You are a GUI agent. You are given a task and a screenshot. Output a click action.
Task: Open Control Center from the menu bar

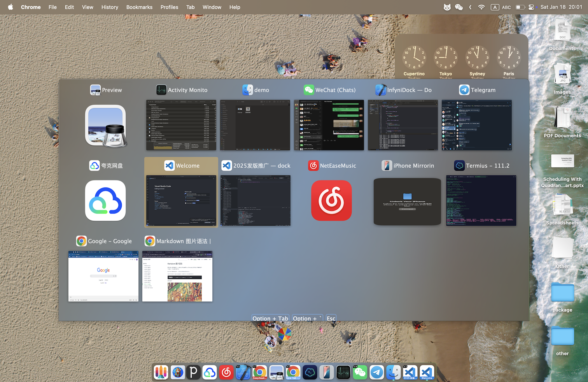click(x=531, y=7)
